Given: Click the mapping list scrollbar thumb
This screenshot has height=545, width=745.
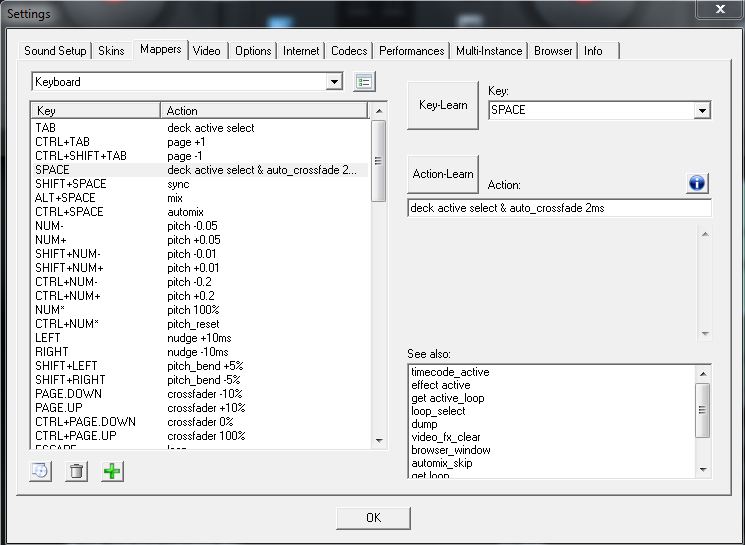Looking at the screenshot, I should point(378,161).
